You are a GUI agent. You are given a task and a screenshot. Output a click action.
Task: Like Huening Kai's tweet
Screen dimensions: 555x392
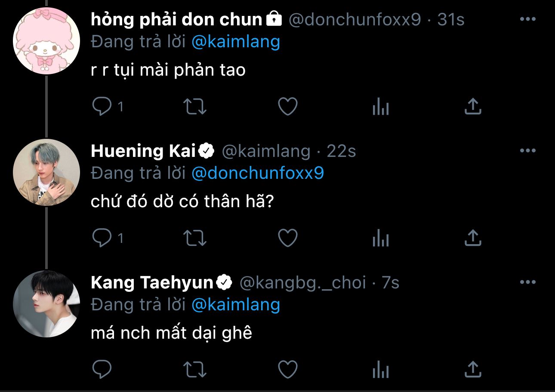click(x=288, y=238)
